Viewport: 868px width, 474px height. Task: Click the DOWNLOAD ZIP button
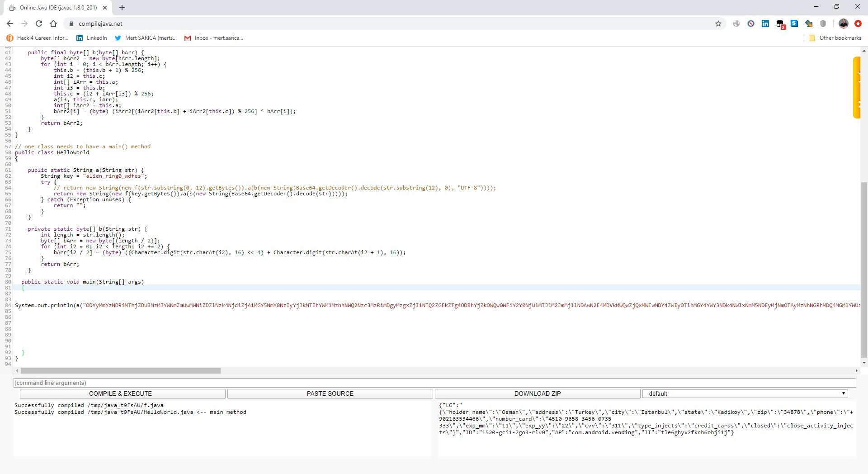coord(538,394)
